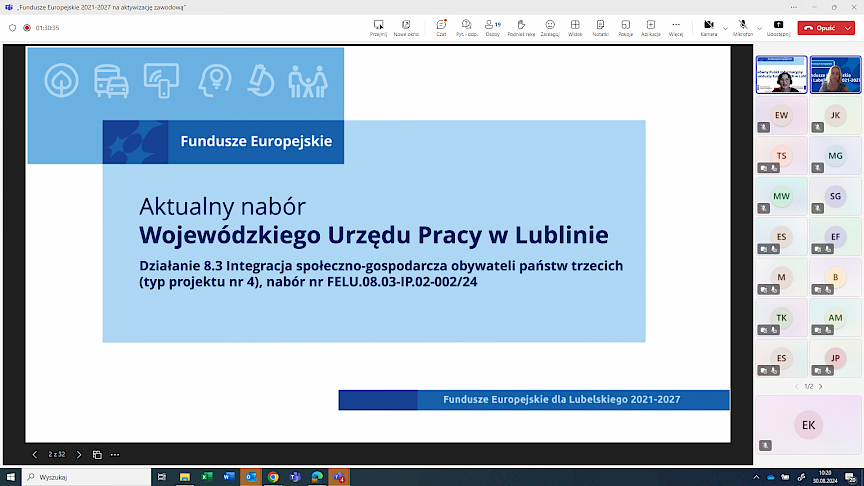Image resolution: width=864 pixels, height=486 pixels.
Task: Select participant tile MW
Action: coord(781,196)
